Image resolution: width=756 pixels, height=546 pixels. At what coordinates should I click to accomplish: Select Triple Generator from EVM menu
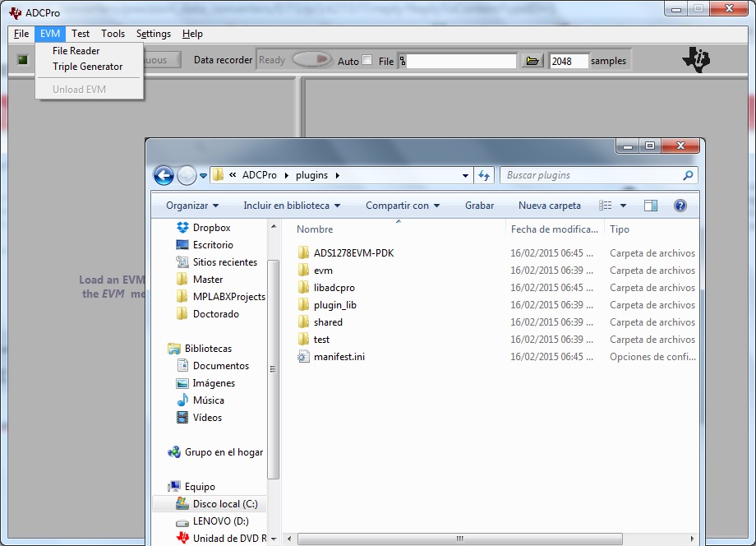[87, 67]
